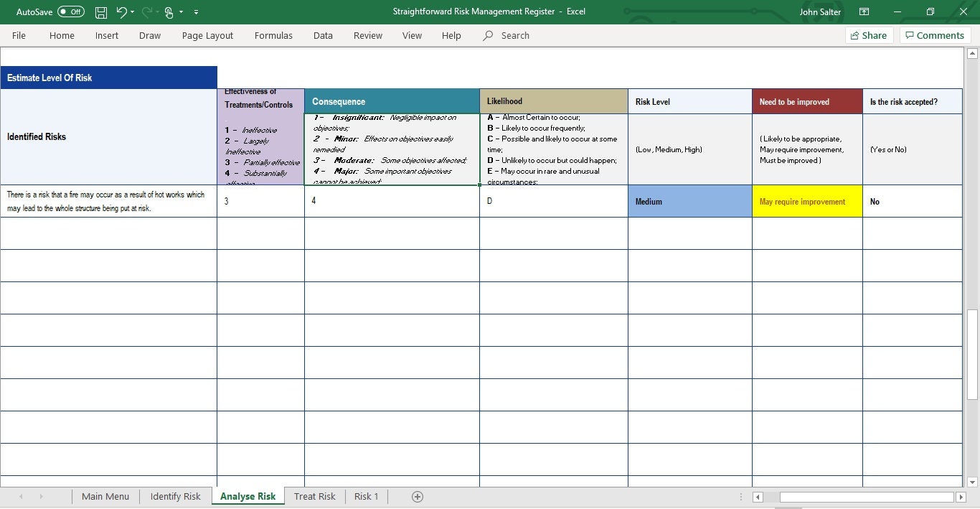Click the Ribbon Display Options icon
This screenshot has width=980, height=509.
[x=864, y=11]
